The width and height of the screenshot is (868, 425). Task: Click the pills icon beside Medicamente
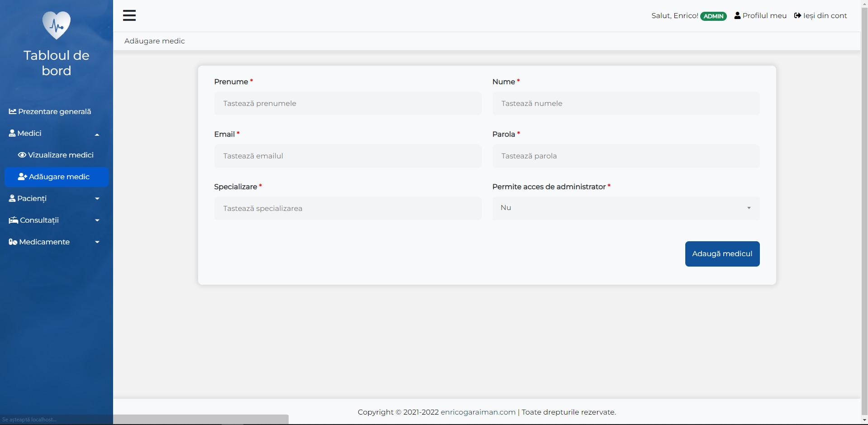13,242
